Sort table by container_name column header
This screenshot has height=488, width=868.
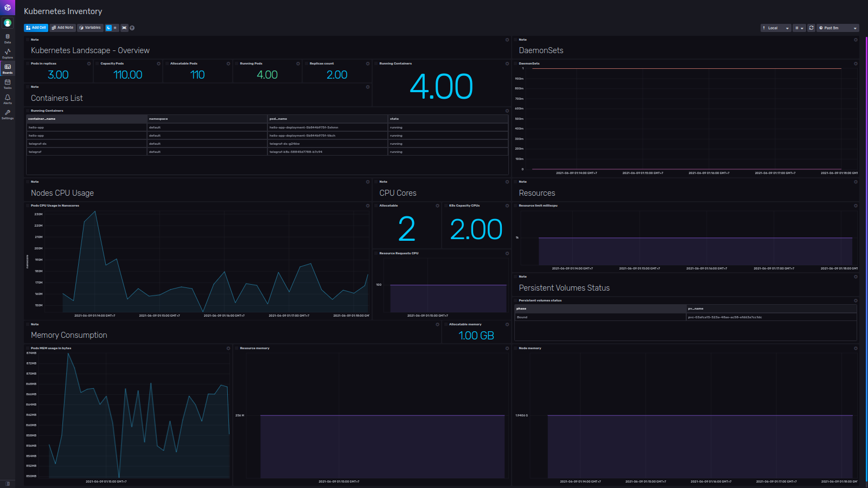42,119
